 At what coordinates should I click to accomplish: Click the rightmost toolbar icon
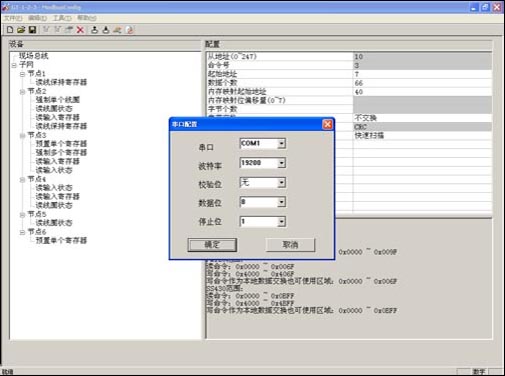pyautogui.click(x=129, y=30)
